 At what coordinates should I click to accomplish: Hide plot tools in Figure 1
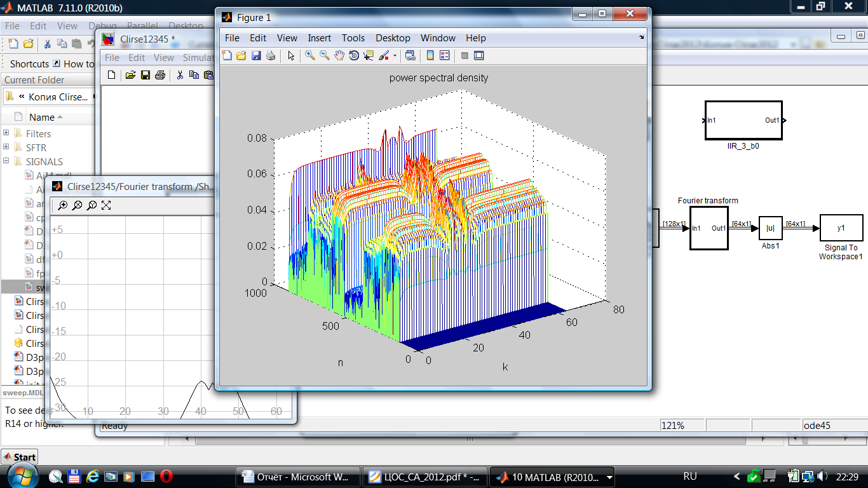[465, 56]
